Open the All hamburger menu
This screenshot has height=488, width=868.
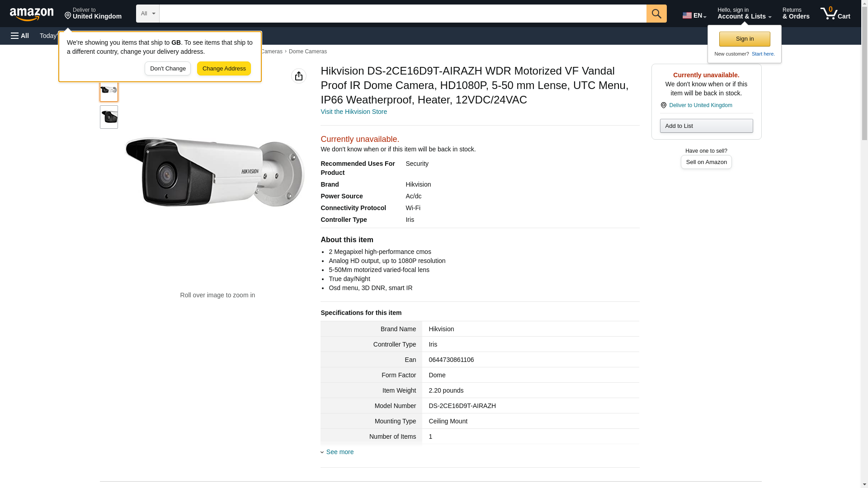click(20, 36)
